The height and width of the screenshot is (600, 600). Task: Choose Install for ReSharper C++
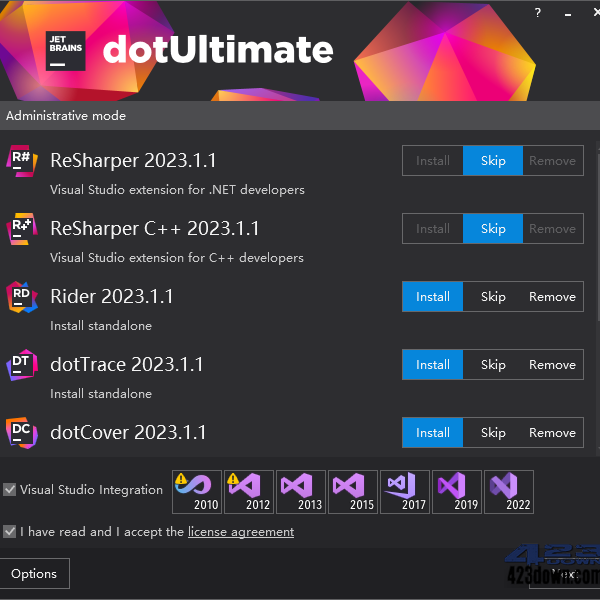pyautogui.click(x=433, y=229)
